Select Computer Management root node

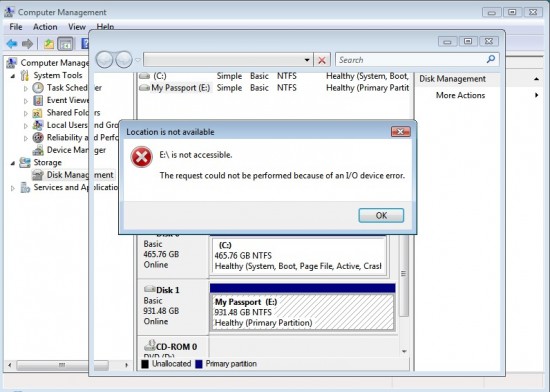(49, 63)
